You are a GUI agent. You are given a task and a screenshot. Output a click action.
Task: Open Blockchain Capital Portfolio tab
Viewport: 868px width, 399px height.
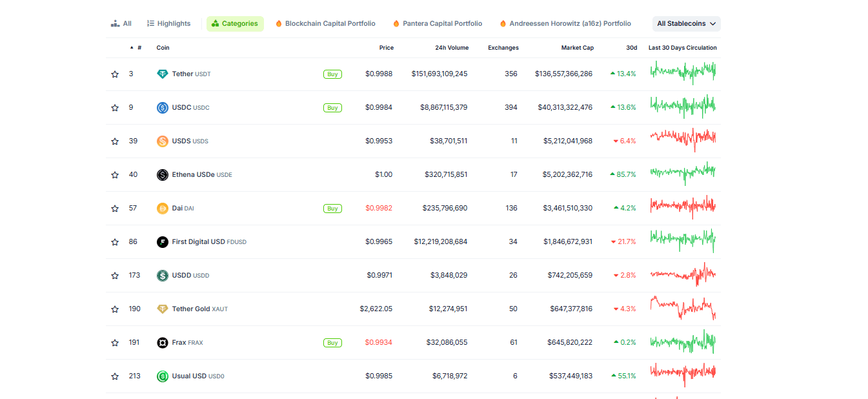point(325,24)
